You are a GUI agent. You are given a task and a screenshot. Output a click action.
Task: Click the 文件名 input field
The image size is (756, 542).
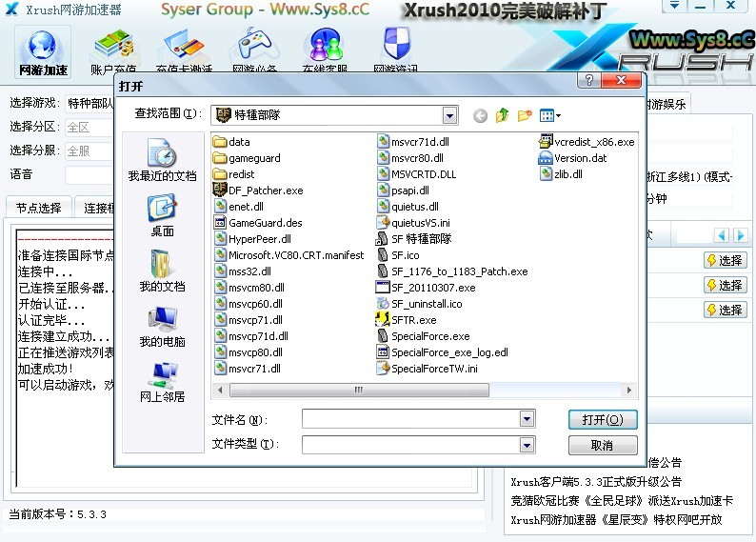(410, 419)
